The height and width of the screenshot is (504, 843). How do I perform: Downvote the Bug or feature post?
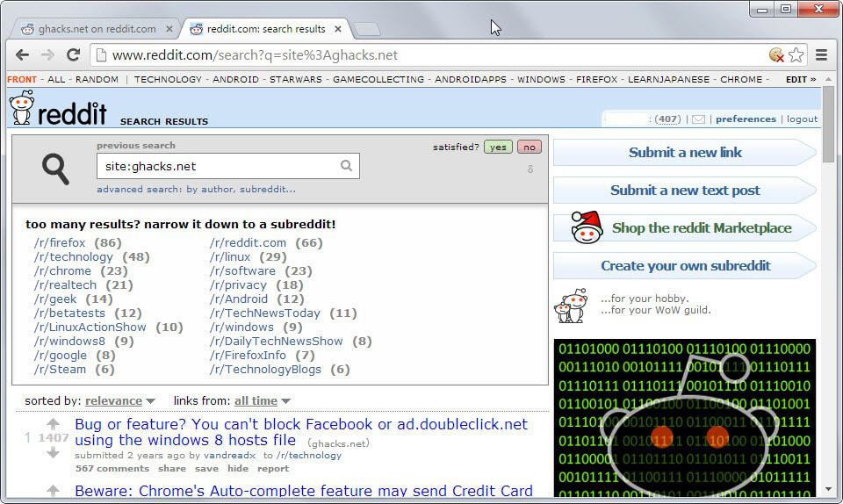coord(53,453)
